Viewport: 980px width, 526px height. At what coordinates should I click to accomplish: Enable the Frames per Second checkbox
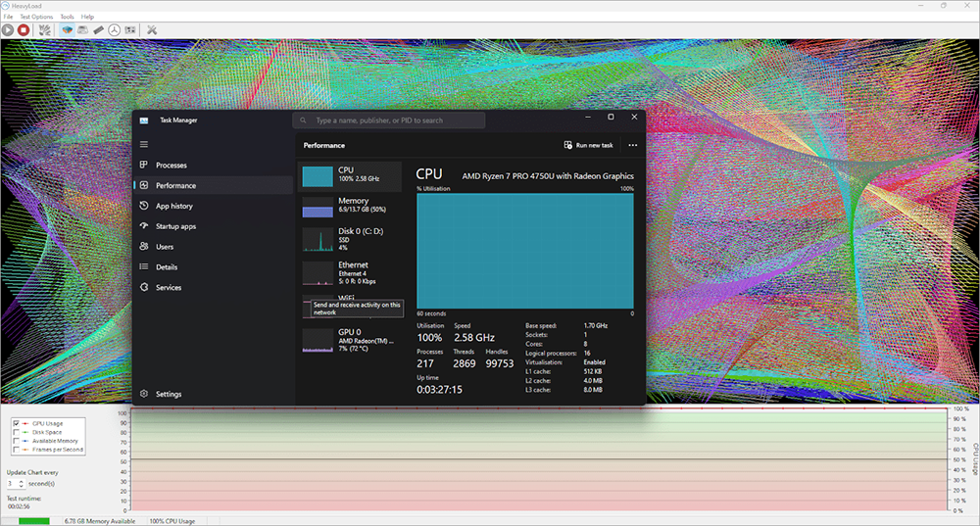coord(17,450)
